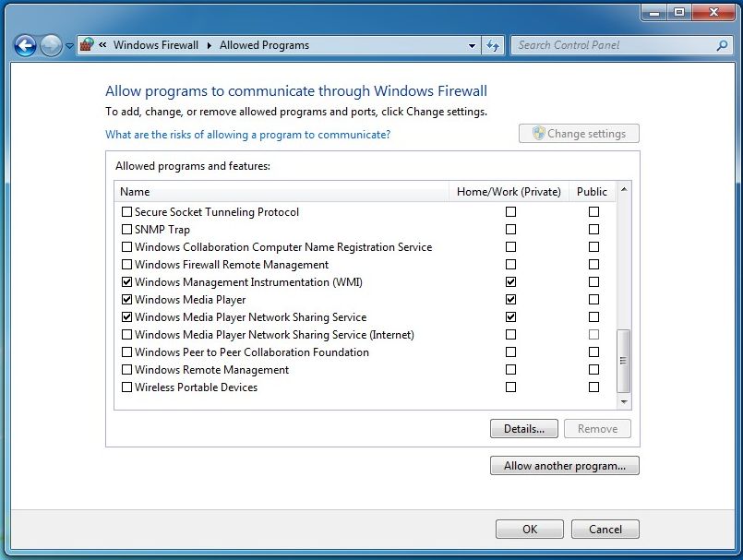Close the Allowed Programs window

point(713,12)
